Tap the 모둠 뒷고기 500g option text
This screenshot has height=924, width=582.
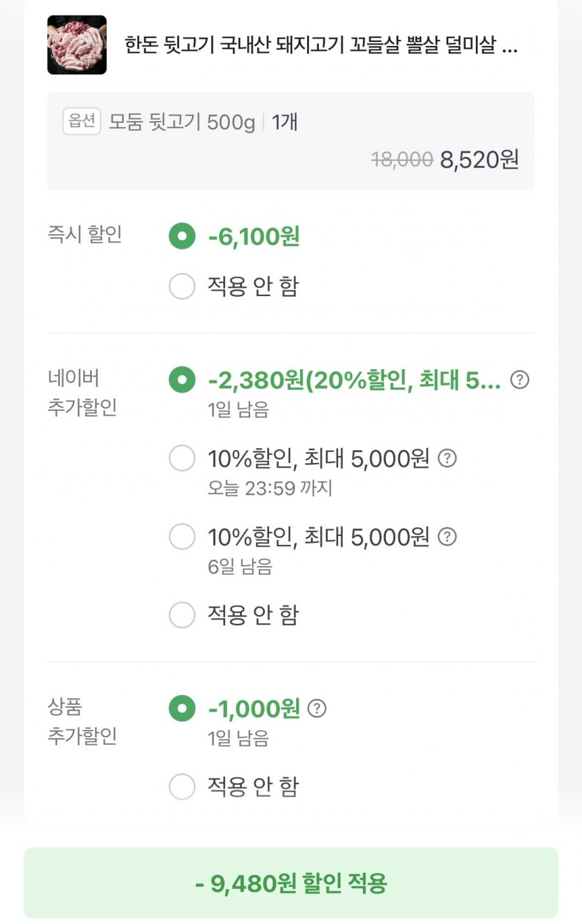coord(182,122)
